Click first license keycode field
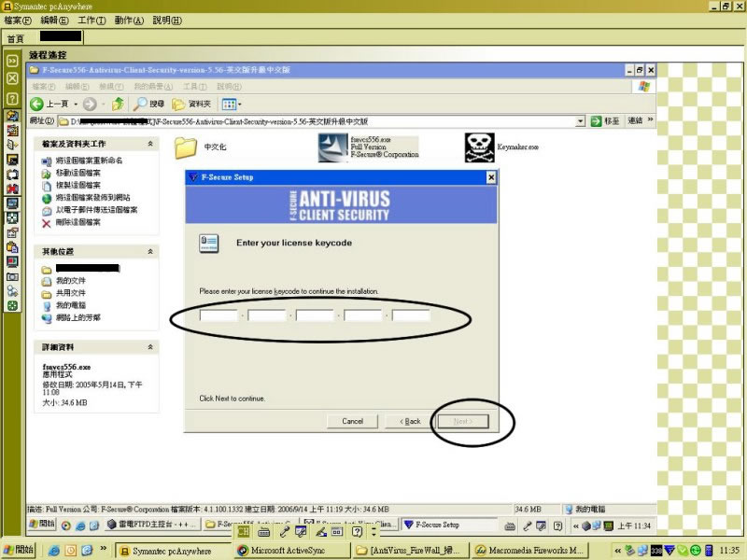The width and height of the screenshot is (747, 560). click(x=218, y=315)
